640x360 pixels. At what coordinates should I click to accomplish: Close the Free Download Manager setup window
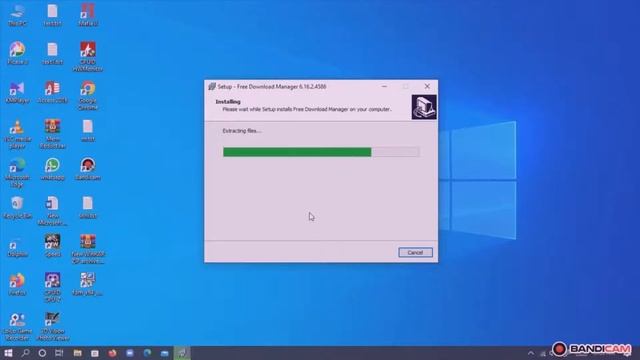click(427, 87)
